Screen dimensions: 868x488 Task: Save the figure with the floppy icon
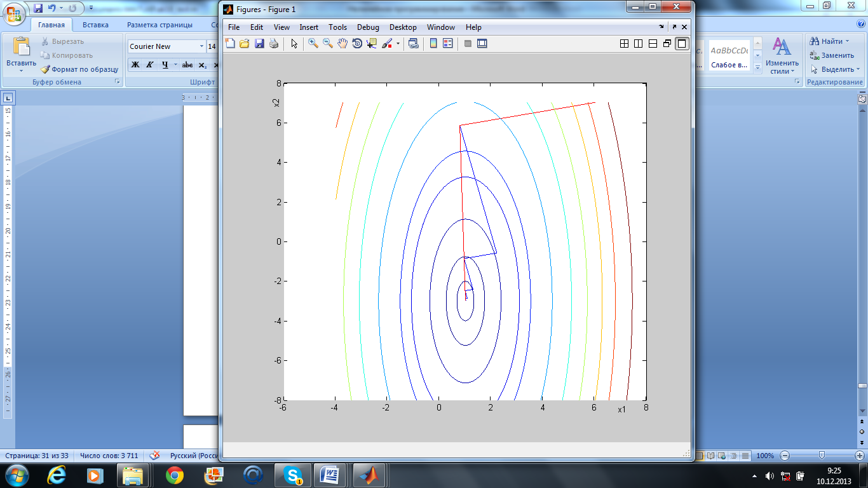(x=259, y=43)
